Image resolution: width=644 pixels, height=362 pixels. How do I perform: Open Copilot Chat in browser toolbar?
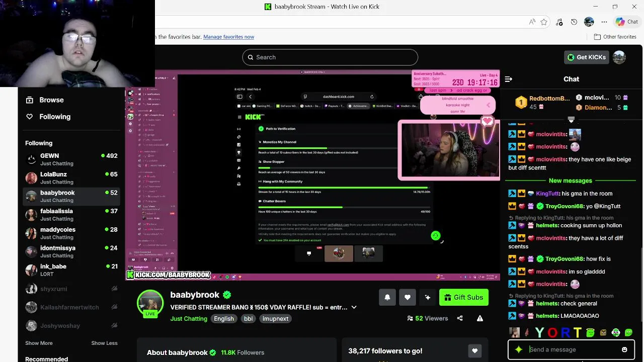(627, 22)
